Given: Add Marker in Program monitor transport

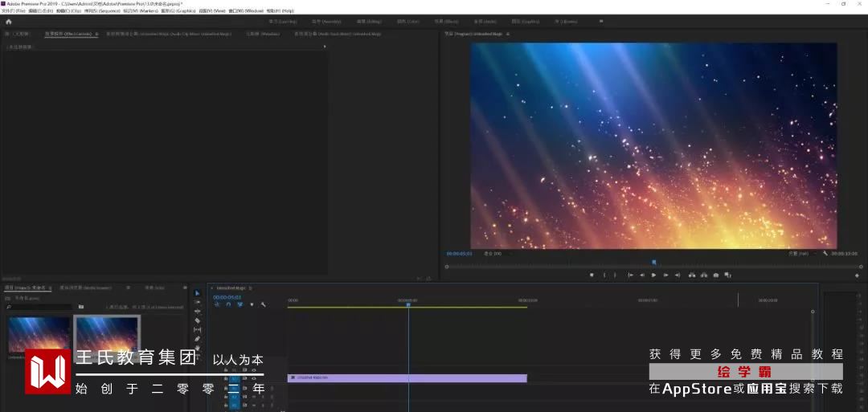Looking at the screenshot, I should 592,275.
